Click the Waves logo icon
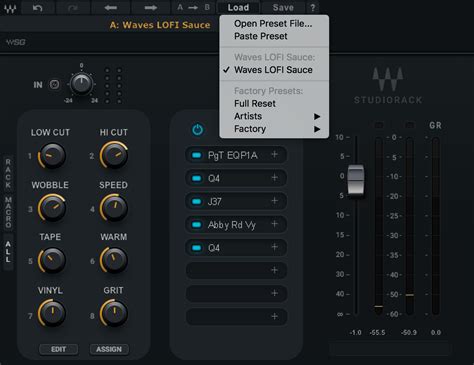474x365 pixels. (x=10, y=8)
